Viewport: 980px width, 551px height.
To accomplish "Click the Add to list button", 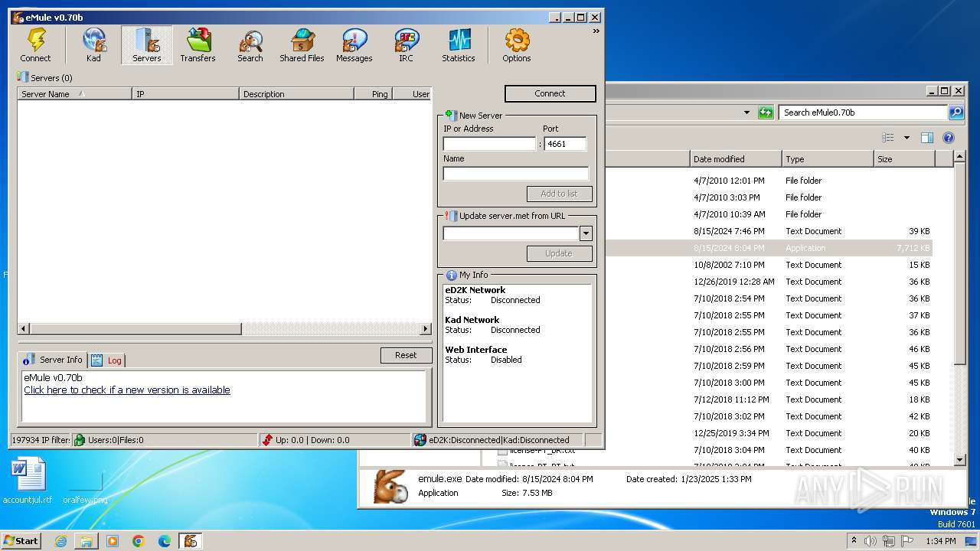I will coord(559,194).
